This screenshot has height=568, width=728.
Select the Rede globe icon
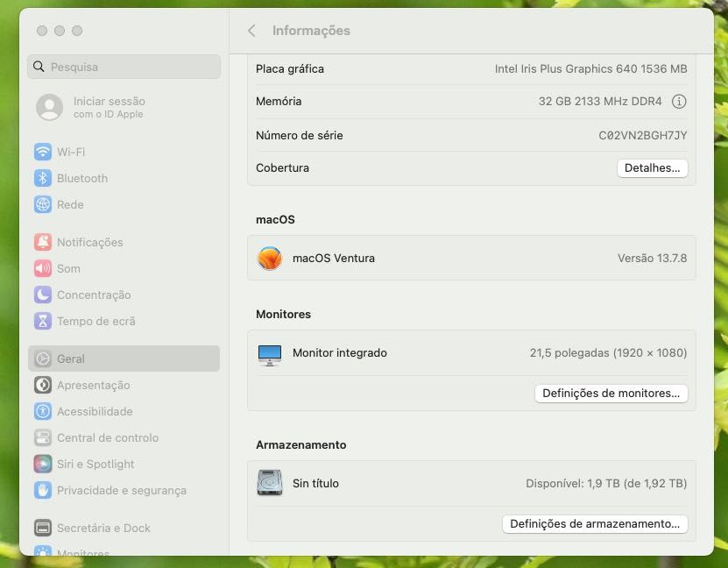pos(43,205)
